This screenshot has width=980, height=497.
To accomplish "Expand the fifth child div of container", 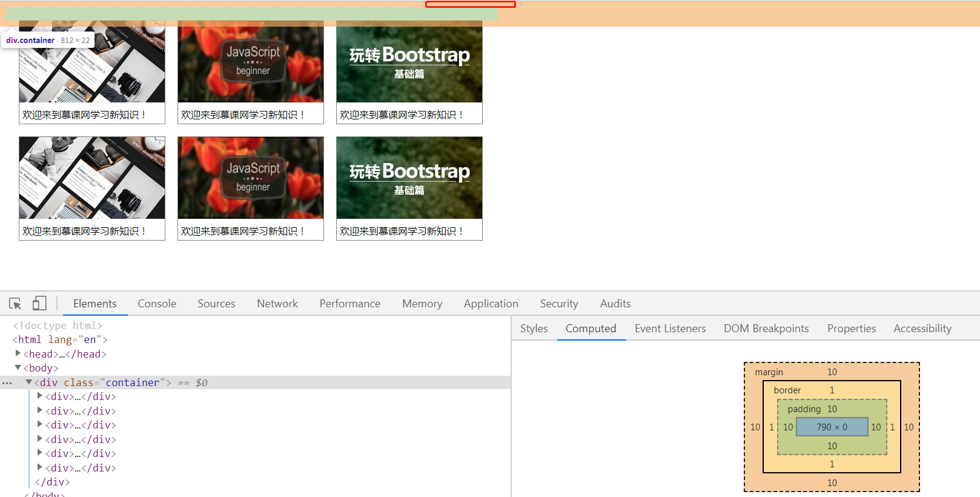I will click(40, 453).
